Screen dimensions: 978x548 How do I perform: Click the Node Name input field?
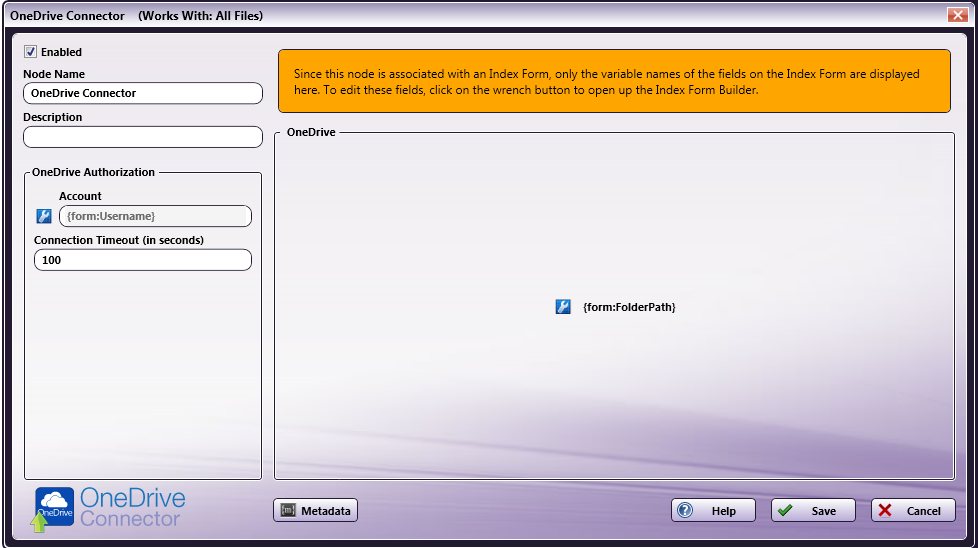[x=143, y=93]
